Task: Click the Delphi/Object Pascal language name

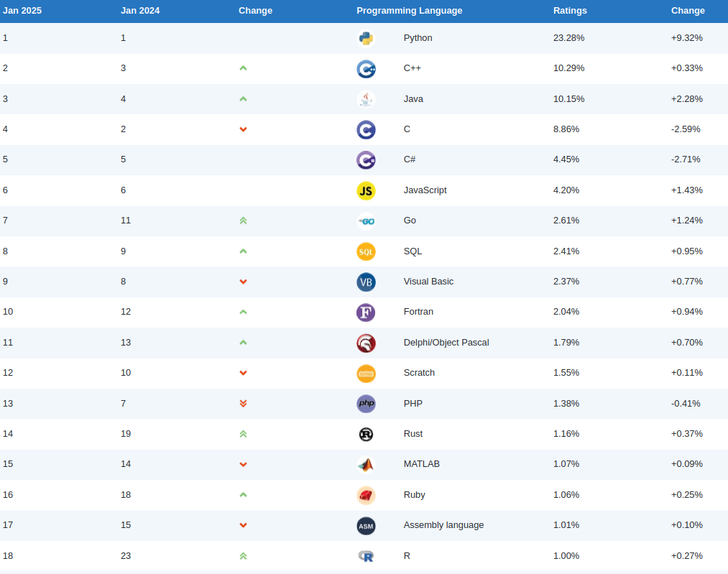Action: pyautogui.click(x=446, y=343)
